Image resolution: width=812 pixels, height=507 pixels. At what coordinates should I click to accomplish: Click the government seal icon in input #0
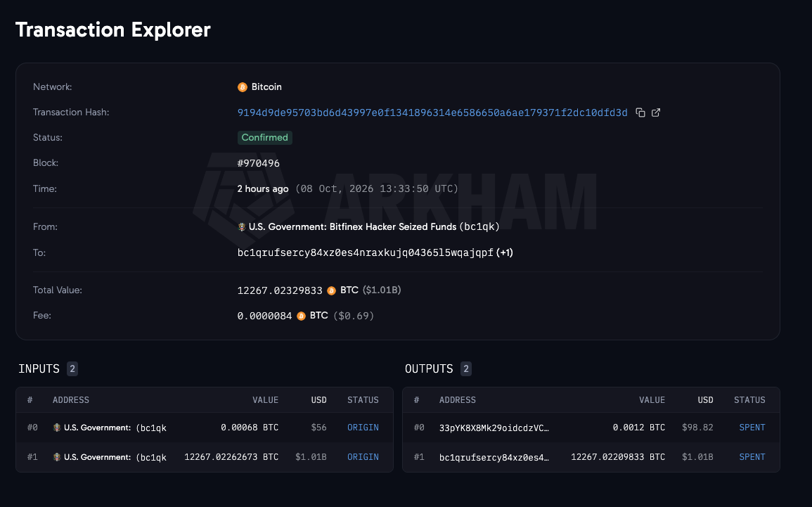pos(57,428)
